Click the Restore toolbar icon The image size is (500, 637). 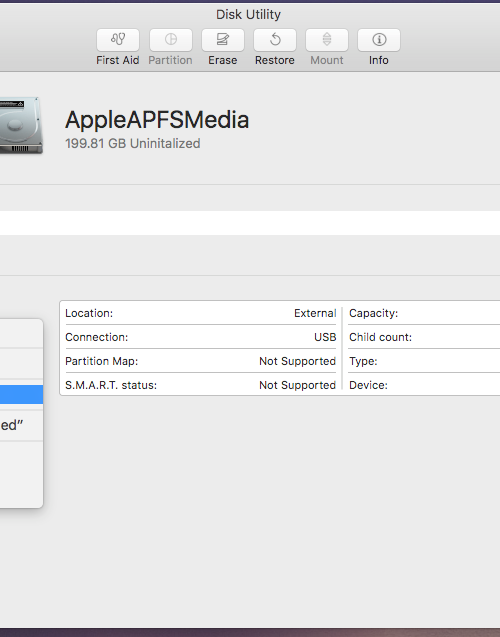tap(275, 40)
